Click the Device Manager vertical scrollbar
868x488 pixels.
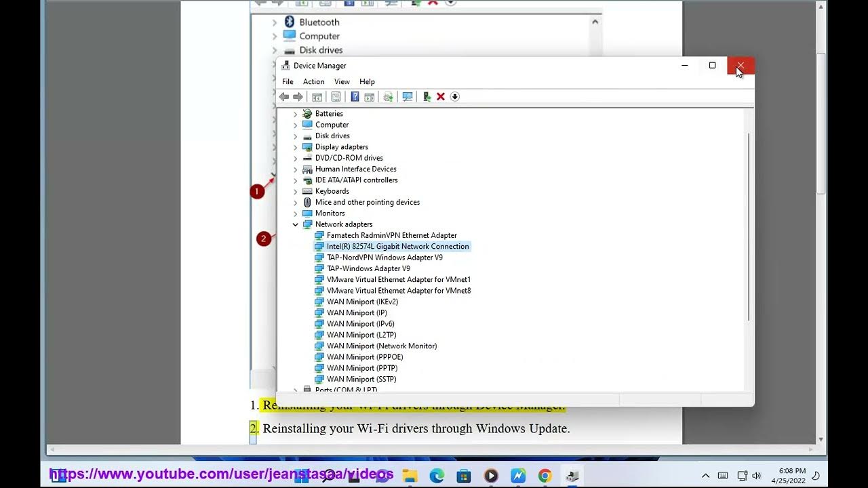[749, 227]
